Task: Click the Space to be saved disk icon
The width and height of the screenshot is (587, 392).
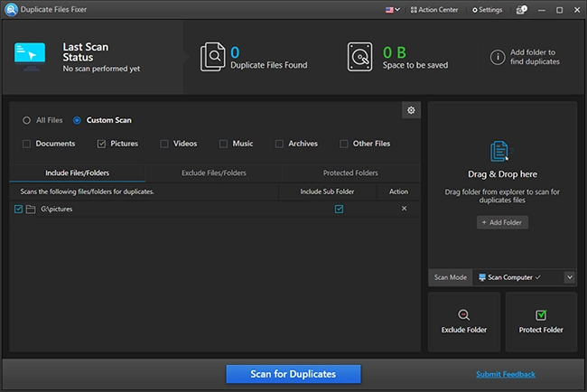Action: [x=359, y=57]
